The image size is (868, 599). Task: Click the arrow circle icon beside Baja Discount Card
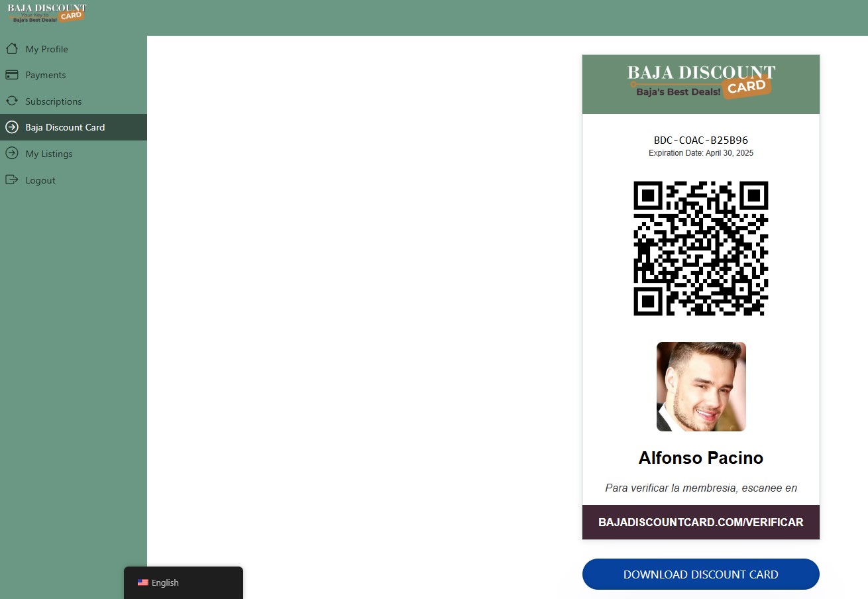11,127
